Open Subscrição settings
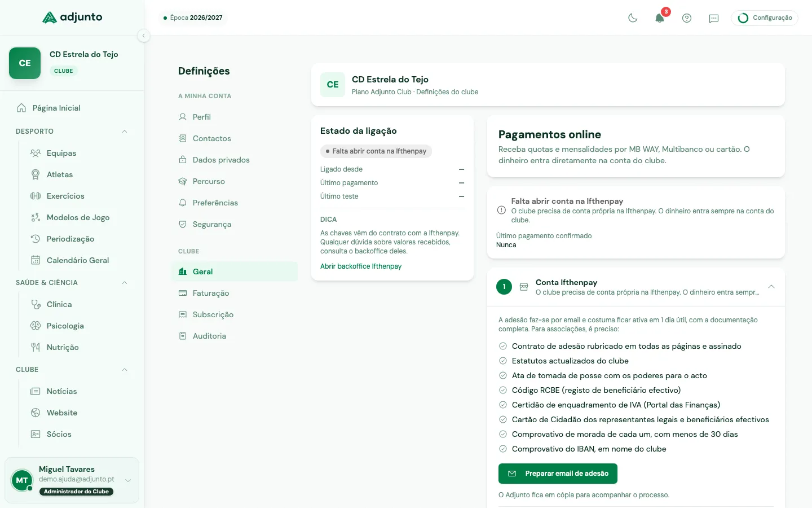Screen dimensions: 812x508 [235, 314]
